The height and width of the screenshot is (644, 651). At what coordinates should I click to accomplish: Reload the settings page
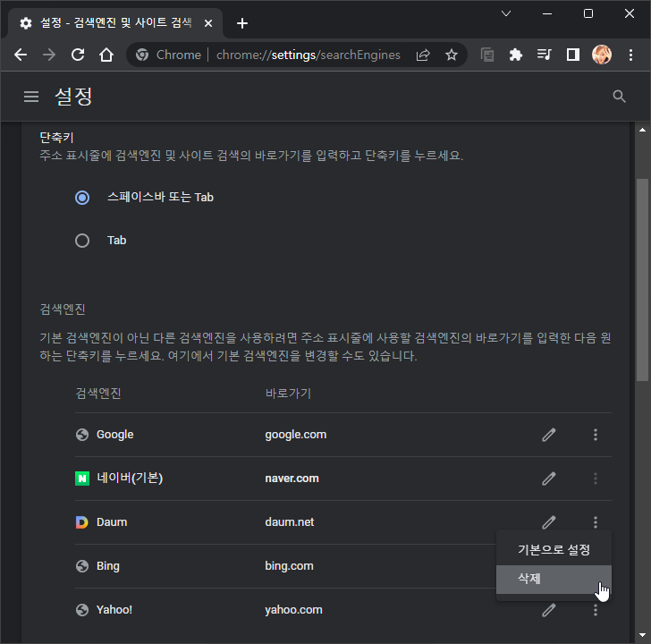(x=78, y=55)
